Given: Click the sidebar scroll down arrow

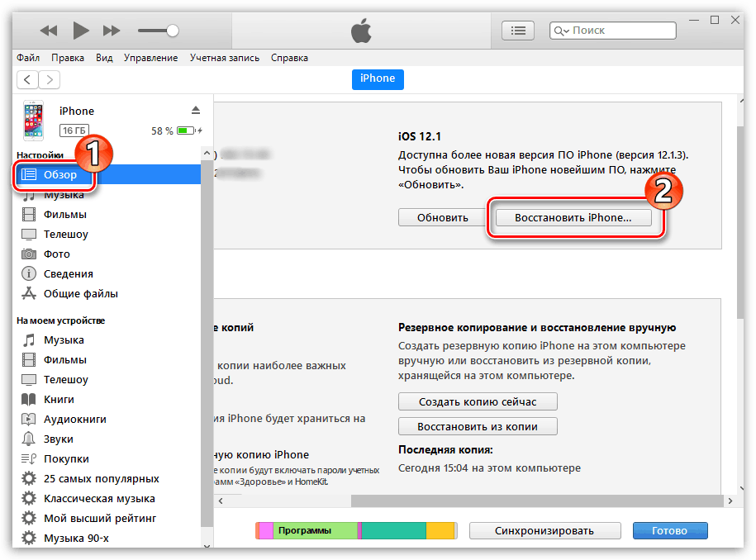Looking at the screenshot, I should point(207,545).
